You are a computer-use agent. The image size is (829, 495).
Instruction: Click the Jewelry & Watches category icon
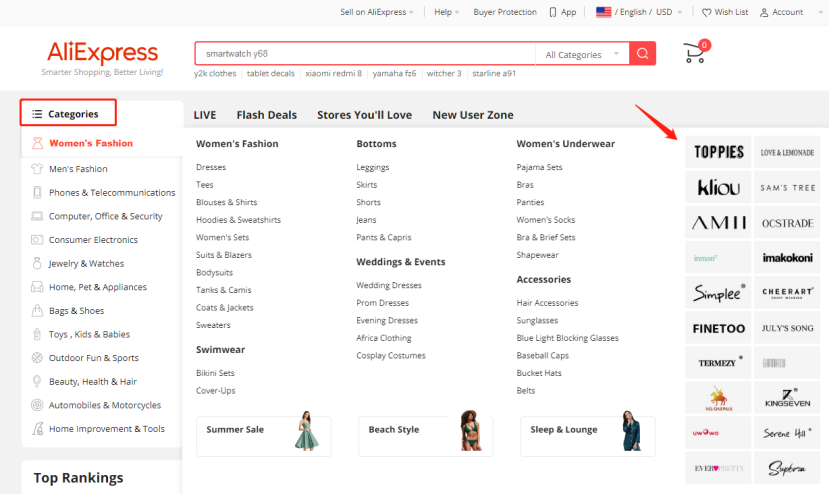(x=37, y=264)
